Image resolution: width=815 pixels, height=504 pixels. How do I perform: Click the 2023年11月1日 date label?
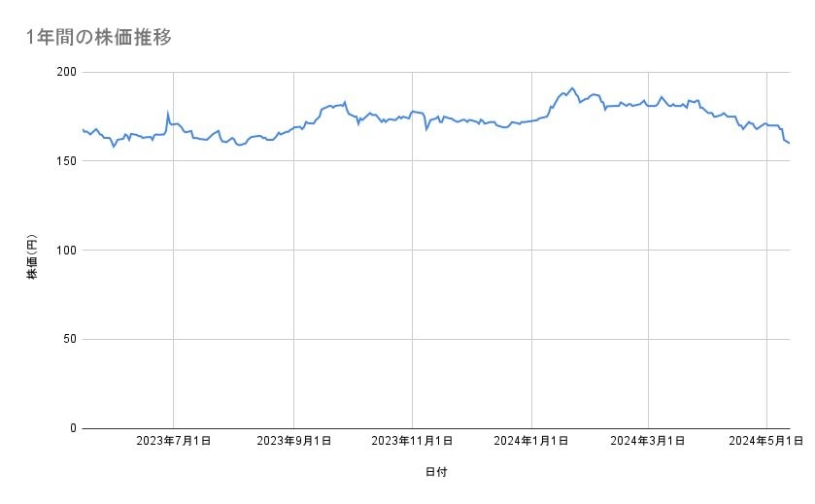412,441
